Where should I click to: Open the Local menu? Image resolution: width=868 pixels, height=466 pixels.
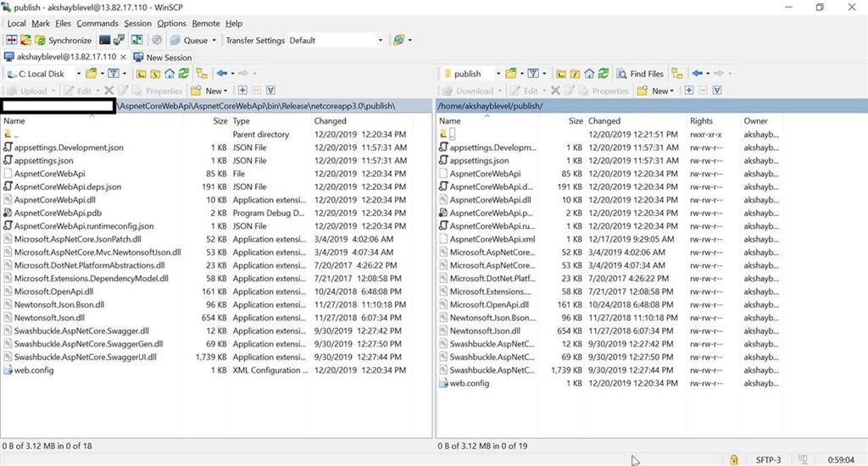(17, 23)
